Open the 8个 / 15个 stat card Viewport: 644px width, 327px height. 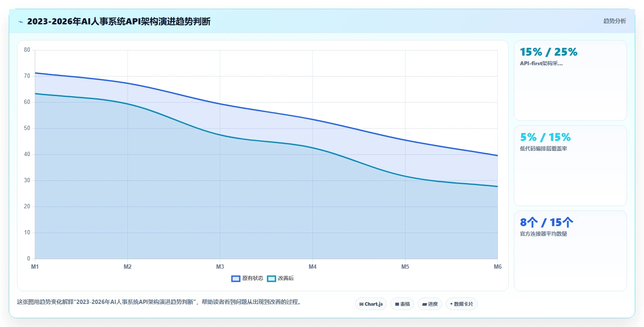coord(570,251)
